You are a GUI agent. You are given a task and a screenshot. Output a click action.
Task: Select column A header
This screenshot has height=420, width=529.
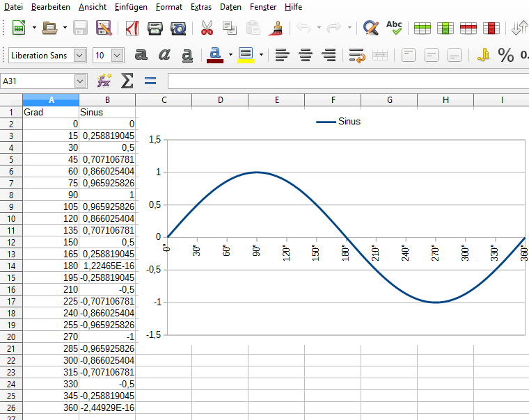51,99
